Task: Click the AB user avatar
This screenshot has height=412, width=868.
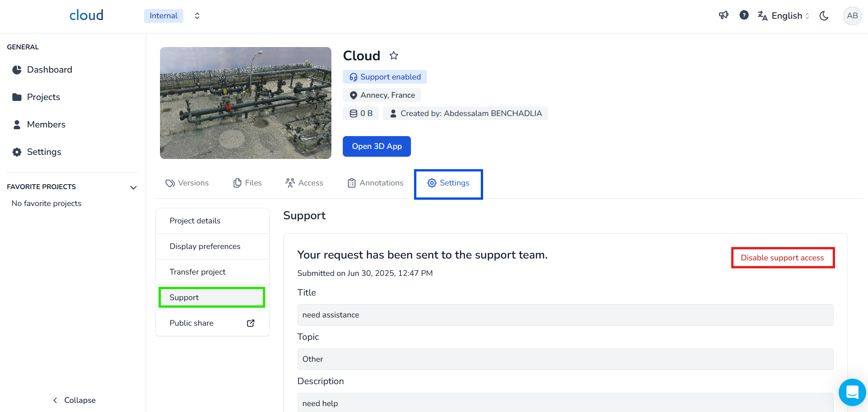Action: tap(852, 16)
